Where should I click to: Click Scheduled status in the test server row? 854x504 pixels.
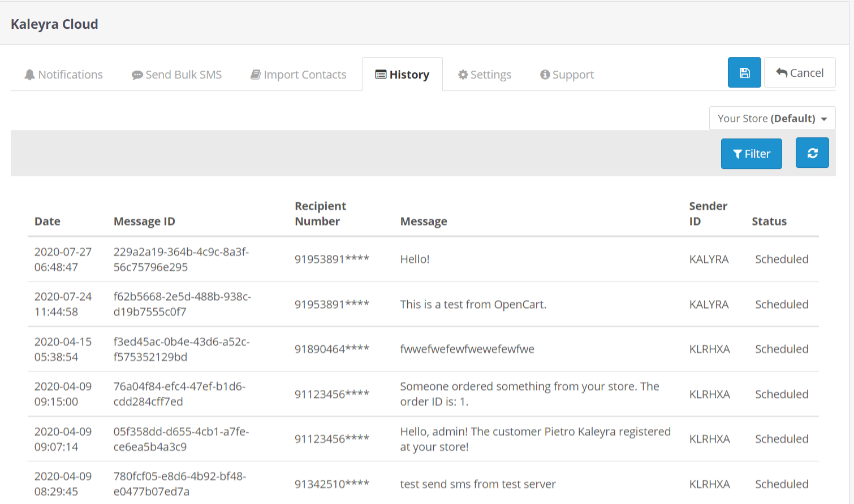click(782, 484)
